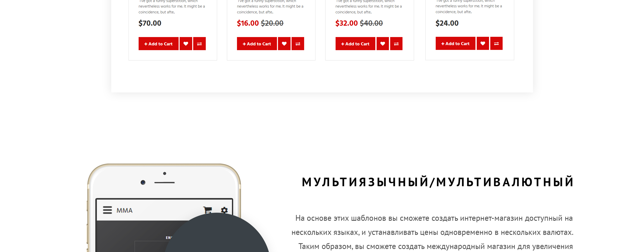Viewport: 644px width, 252px height.
Task: Wishlist heart icon for $70.00 product
Action: (186, 44)
